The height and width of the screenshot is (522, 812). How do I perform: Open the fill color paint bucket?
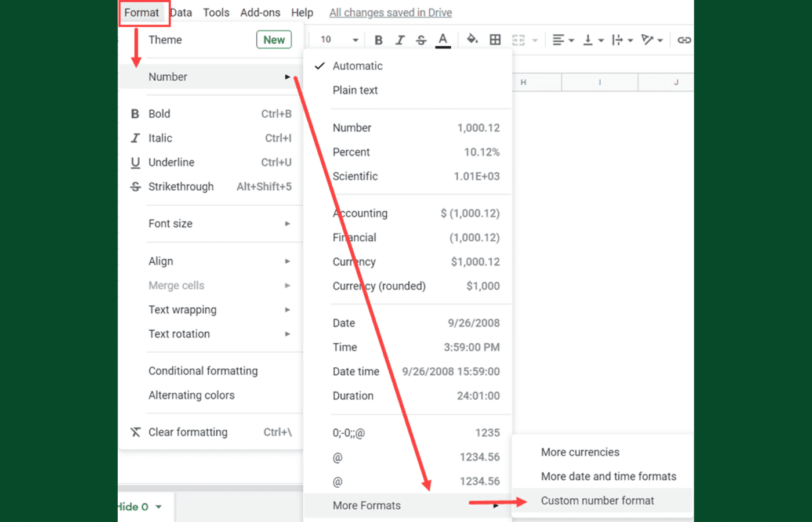tap(472, 39)
